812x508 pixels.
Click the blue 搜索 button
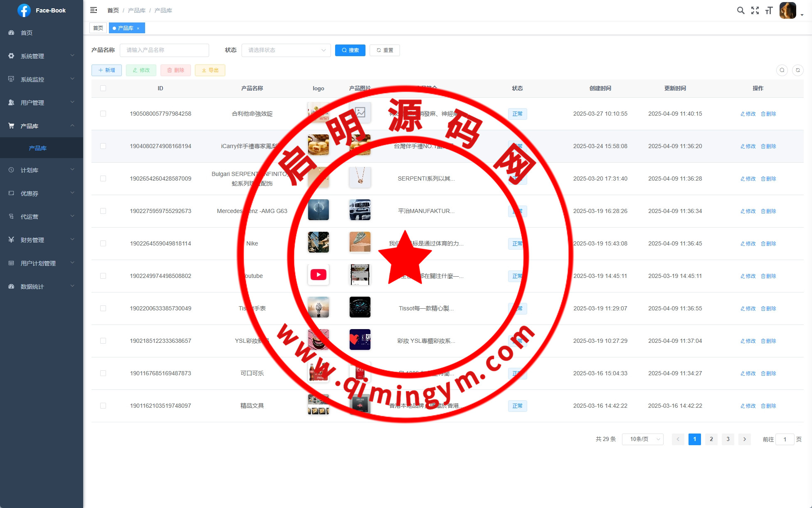(350, 50)
